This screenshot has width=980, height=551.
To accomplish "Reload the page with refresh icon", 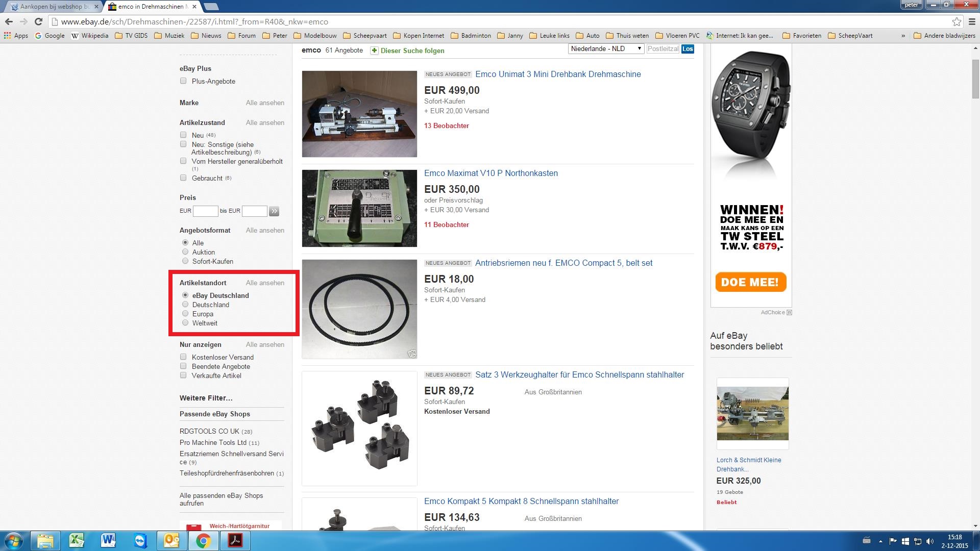I will tap(38, 21).
